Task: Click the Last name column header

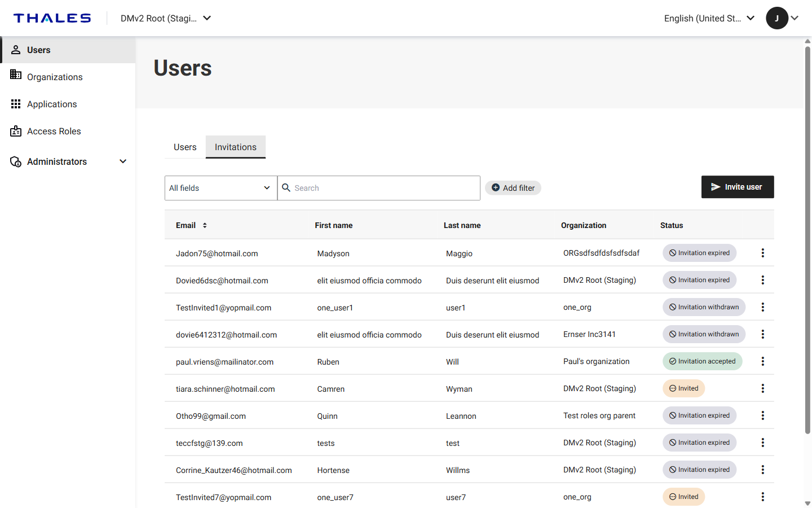Action: (462, 225)
